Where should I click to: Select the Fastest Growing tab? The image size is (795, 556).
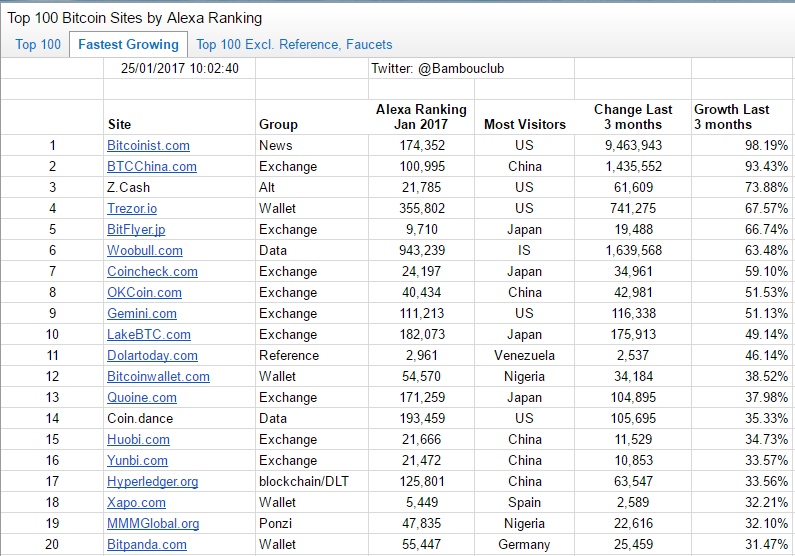(128, 45)
